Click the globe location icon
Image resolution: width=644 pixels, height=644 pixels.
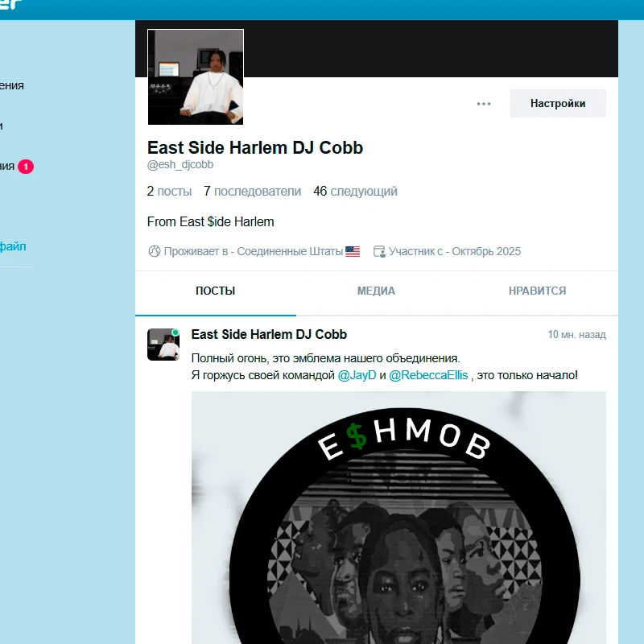[x=154, y=251]
